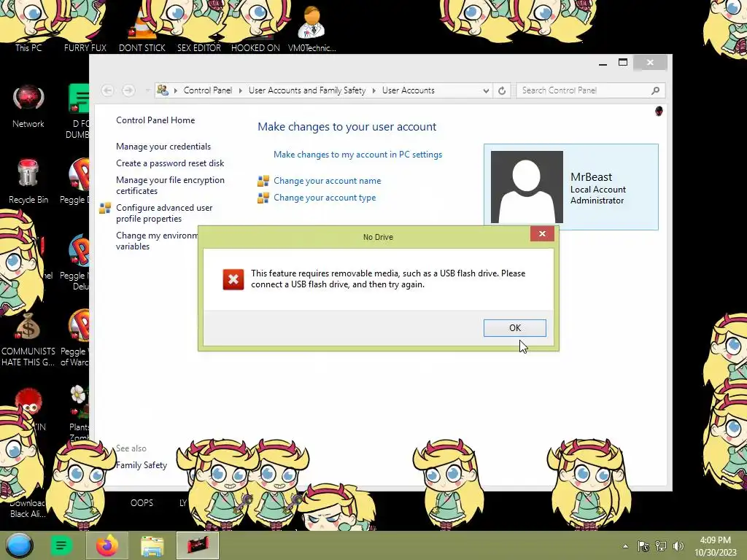Launch Firefox from the taskbar
Screen dimensions: 747x560
(107, 545)
